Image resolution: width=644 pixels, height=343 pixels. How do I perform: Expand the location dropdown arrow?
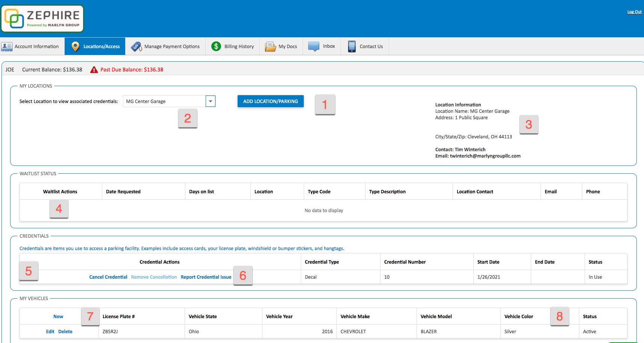click(x=211, y=101)
